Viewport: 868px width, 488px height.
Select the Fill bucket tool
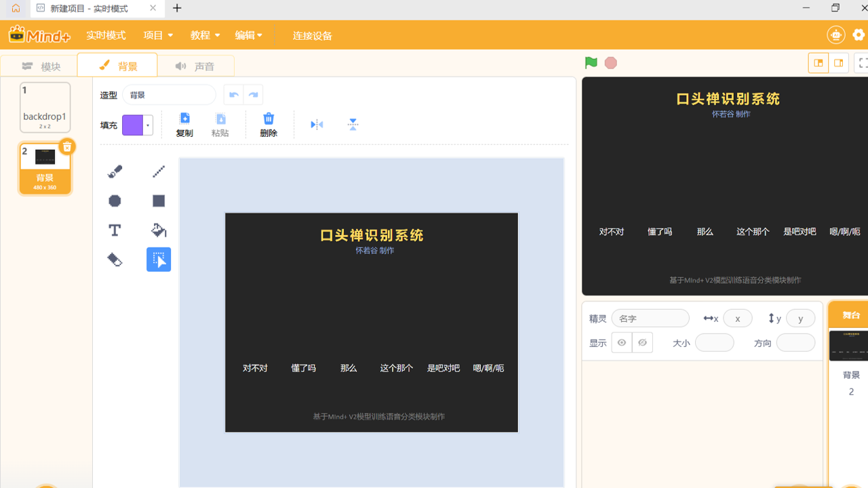(157, 230)
